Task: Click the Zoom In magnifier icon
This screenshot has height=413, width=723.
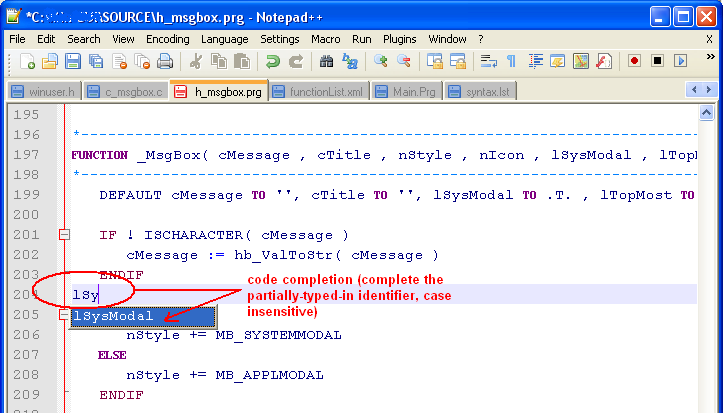Action: click(381, 61)
